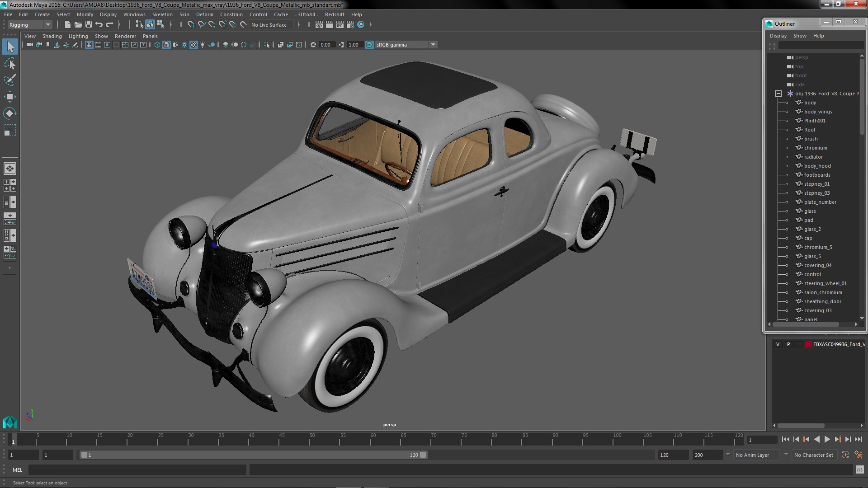Toggle textured display in viewport toolbar

[x=193, y=45]
